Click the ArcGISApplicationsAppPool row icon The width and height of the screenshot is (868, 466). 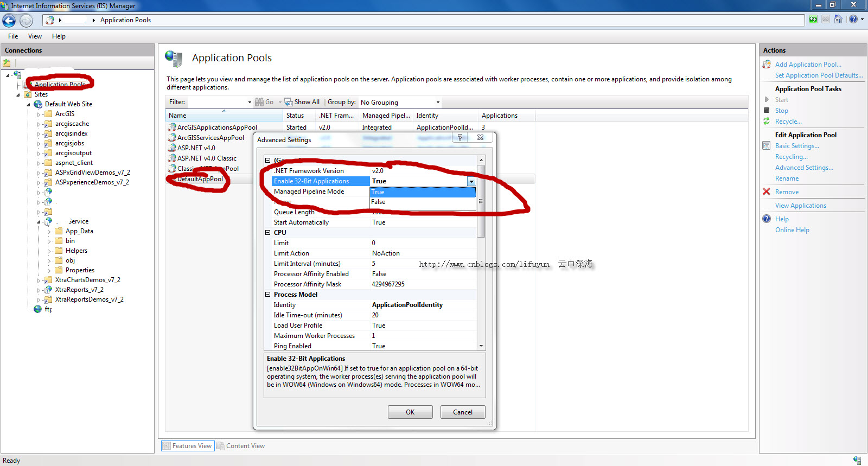172,127
